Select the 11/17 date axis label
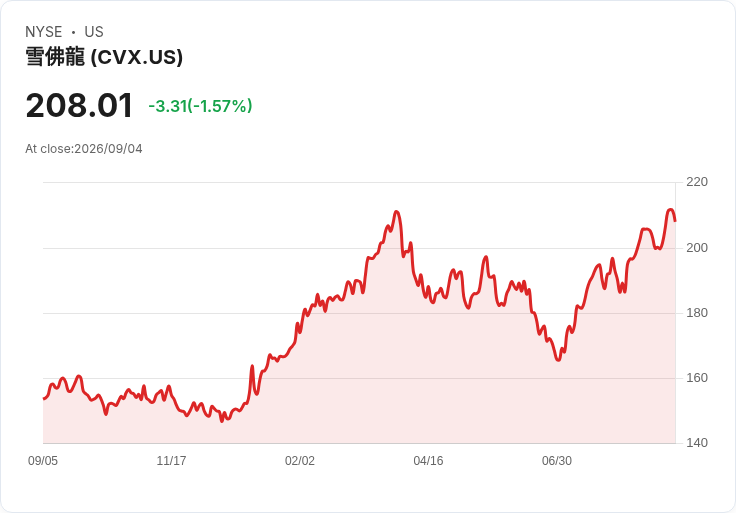 coord(171,461)
